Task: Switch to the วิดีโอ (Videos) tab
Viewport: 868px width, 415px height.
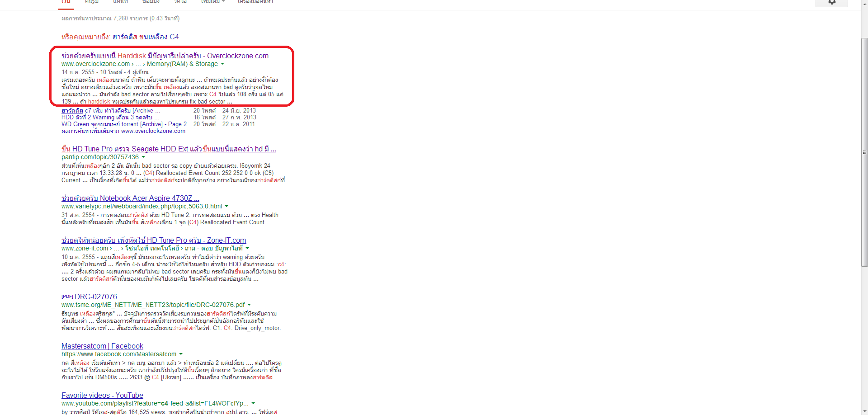Action: (x=180, y=2)
